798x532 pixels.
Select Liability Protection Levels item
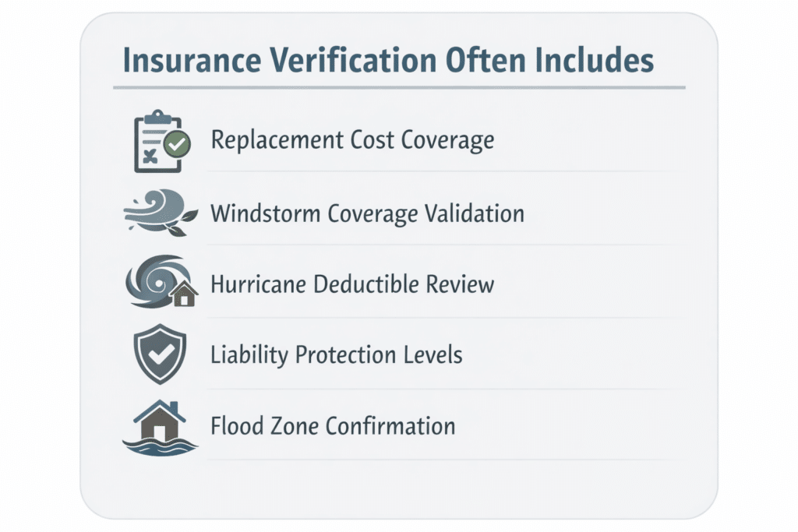pos(337,354)
